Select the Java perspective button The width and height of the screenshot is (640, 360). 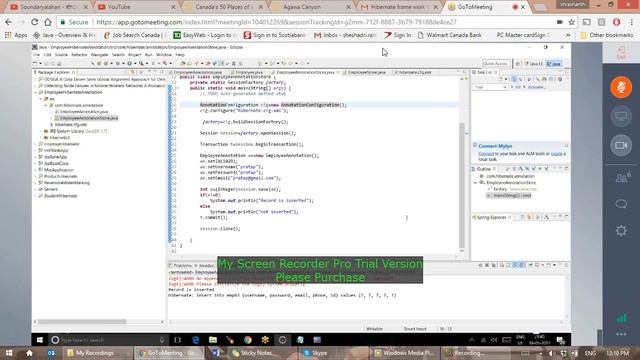(x=554, y=64)
